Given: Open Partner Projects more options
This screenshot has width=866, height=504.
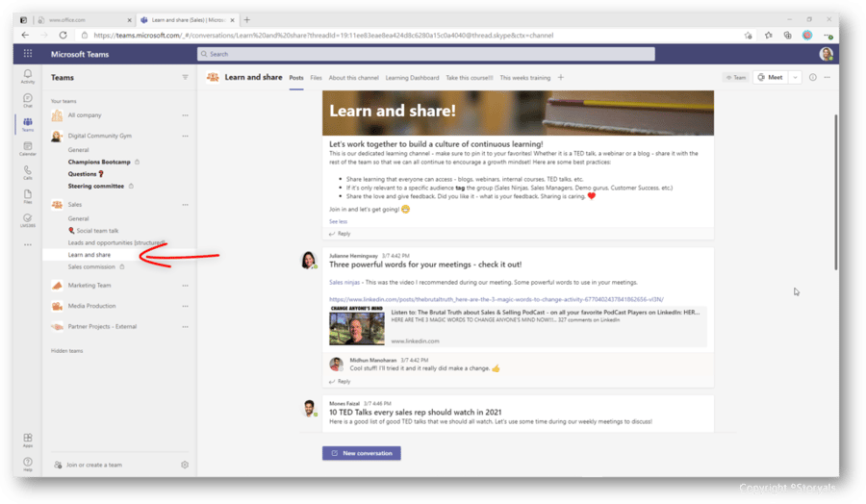Looking at the screenshot, I should click(x=185, y=327).
